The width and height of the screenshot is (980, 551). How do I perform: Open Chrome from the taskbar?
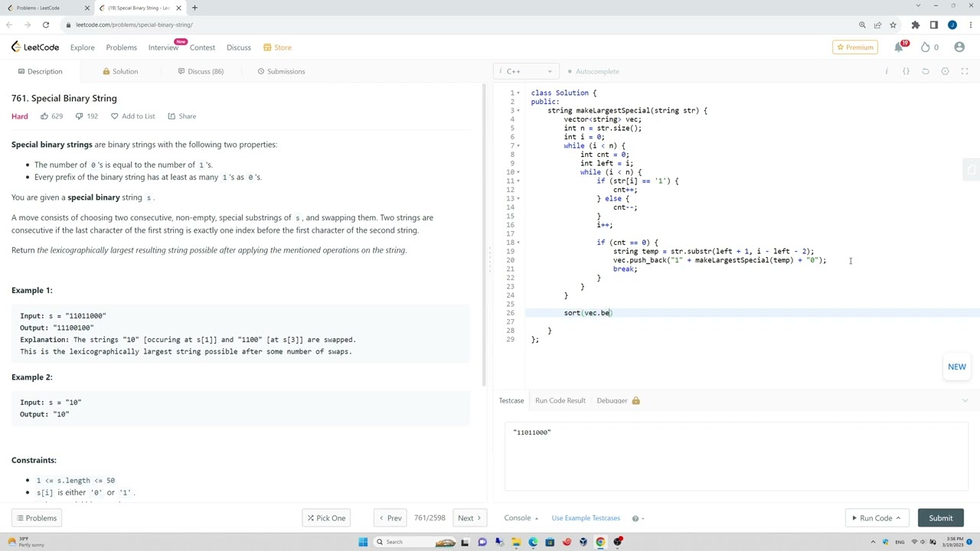click(x=600, y=542)
